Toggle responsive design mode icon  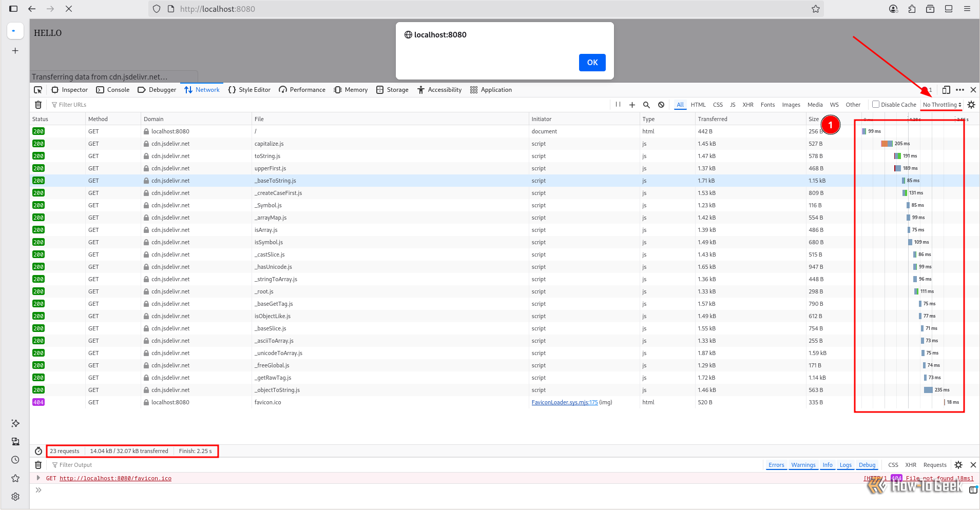(946, 90)
